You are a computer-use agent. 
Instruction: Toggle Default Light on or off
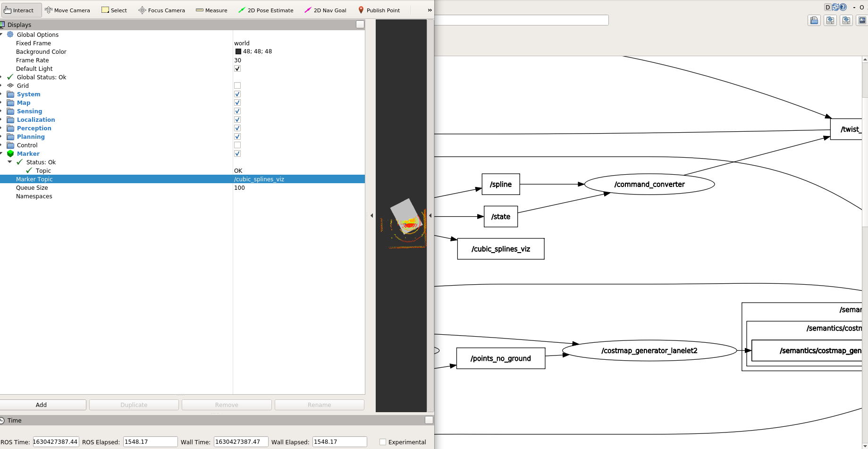237,68
